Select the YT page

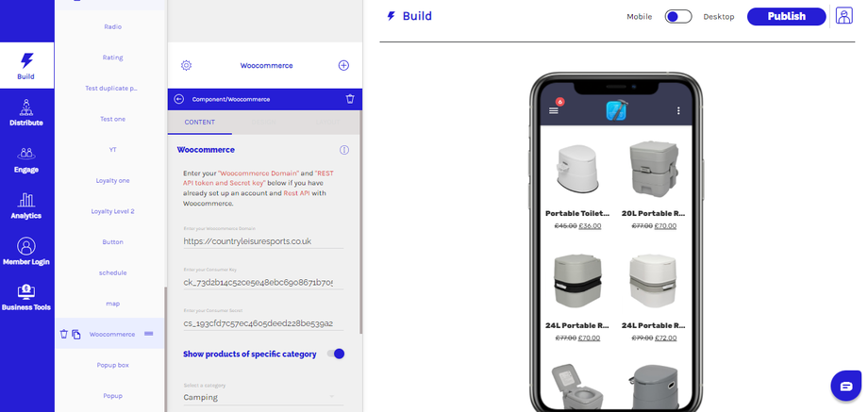click(x=112, y=150)
